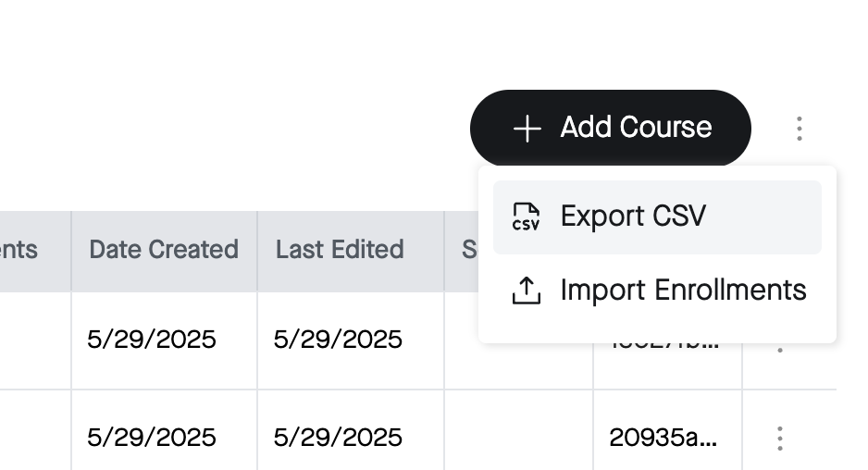
Task: Click the CSV file icon
Action: tap(526, 216)
